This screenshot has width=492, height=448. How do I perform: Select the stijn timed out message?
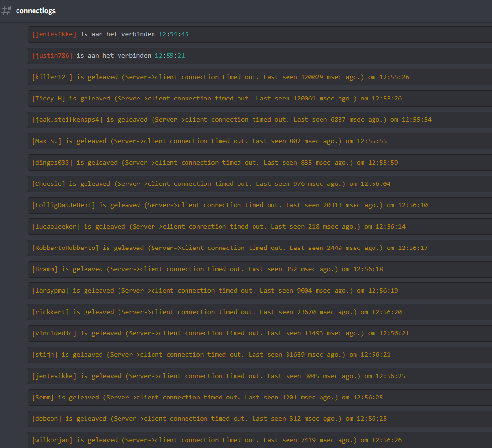(211, 355)
